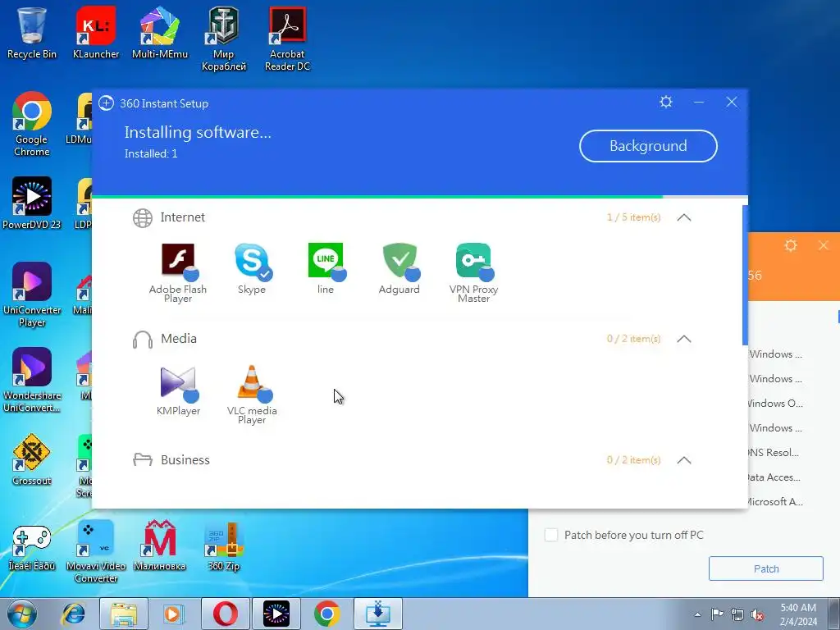Screen dimensions: 840x630
Task: Enable Patch before you turn off PC
Action: point(551,535)
